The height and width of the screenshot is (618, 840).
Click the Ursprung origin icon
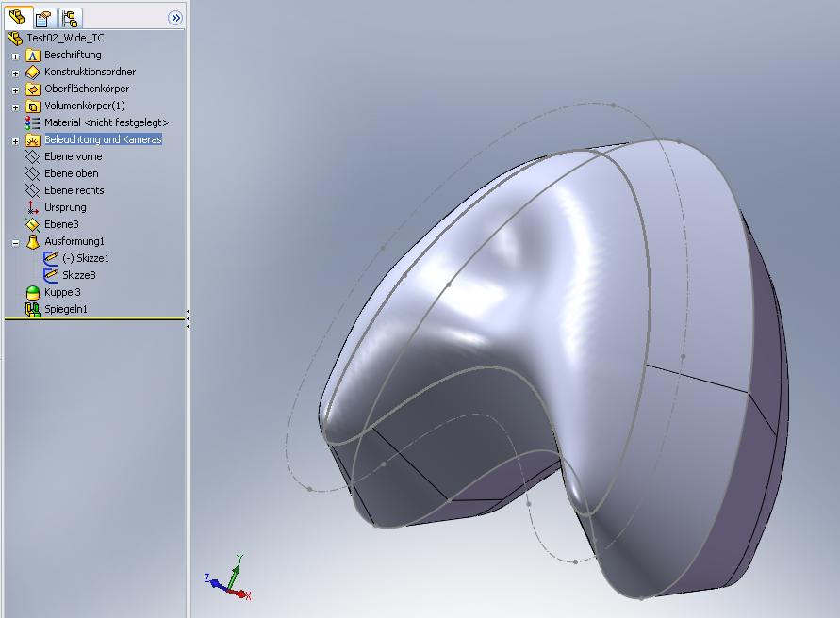click(33, 207)
